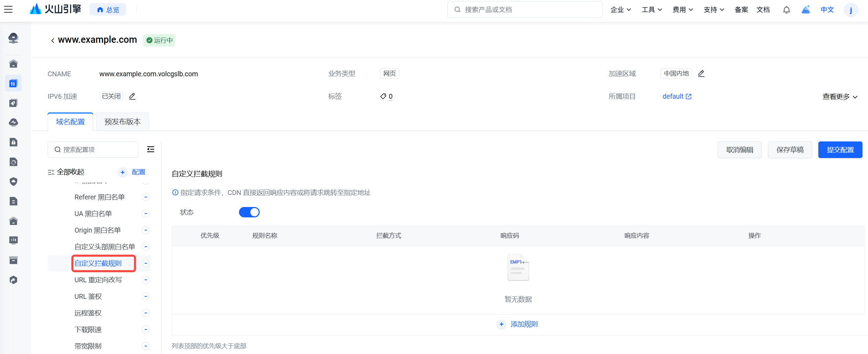868x354 pixels.
Task: Edit the IPV6 加速 setting pencil
Action: (132, 96)
